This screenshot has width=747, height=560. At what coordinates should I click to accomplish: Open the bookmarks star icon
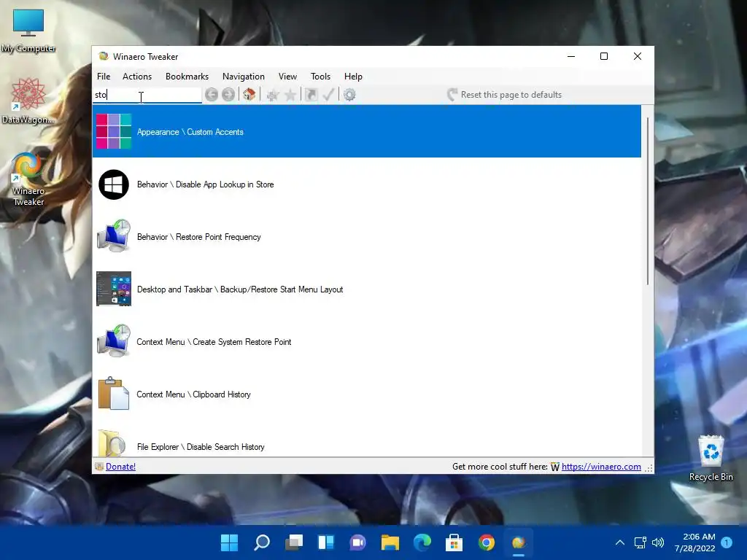coord(290,95)
